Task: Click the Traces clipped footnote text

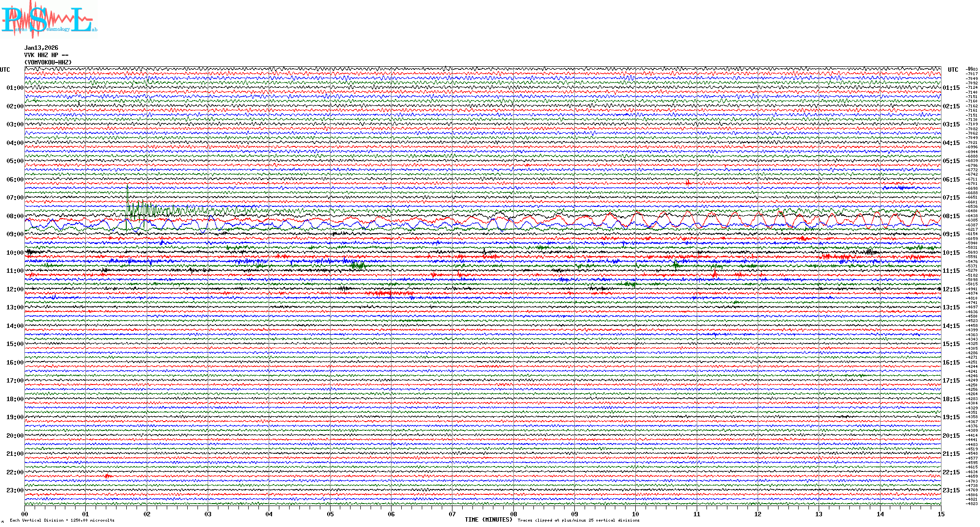Action: 578,520
